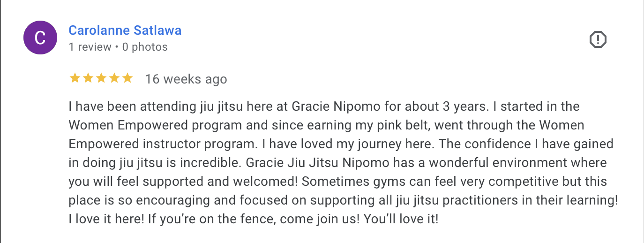Click the "You'll love it!" closing sentence
644x243 pixels.
[x=401, y=219]
